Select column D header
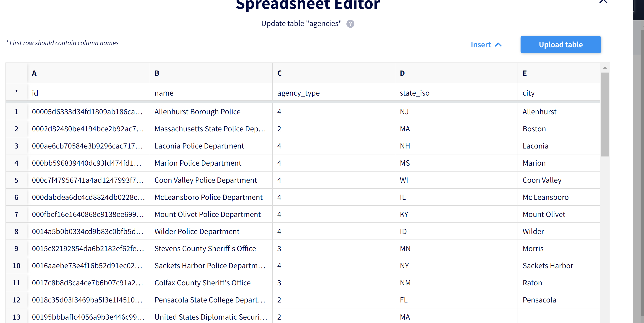Viewport: 644px width, 323px height. pyautogui.click(x=456, y=73)
